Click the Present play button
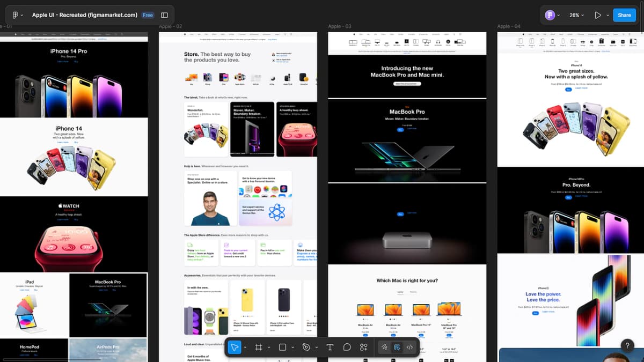The image size is (644, 362). tap(598, 15)
